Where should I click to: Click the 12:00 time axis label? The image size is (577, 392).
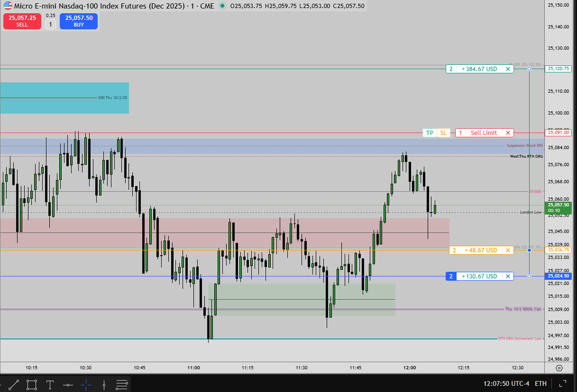(x=410, y=368)
